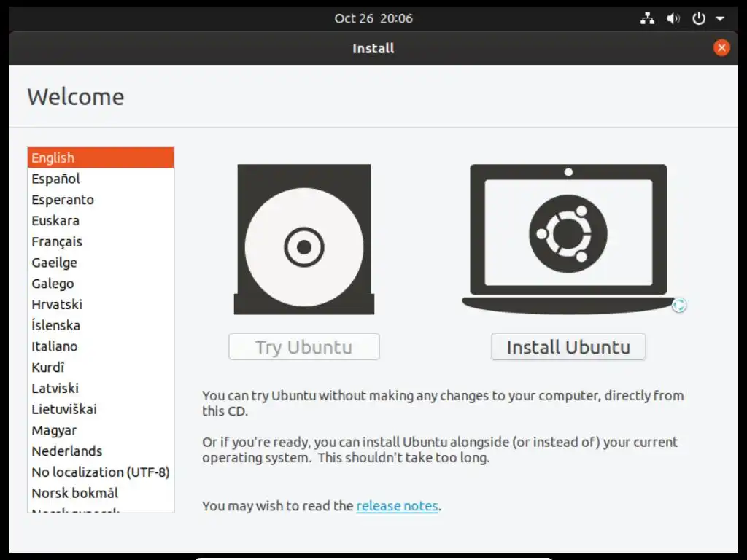Select No localization (UTF-8) option
The height and width of the screenshot is (560, 747).
pyautogui.click(x=101, y=472)
